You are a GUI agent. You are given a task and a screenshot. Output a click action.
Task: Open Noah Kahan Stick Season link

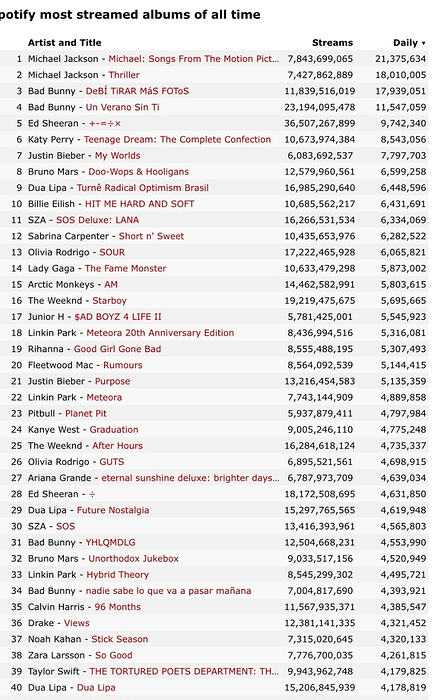tap(120, 639)
